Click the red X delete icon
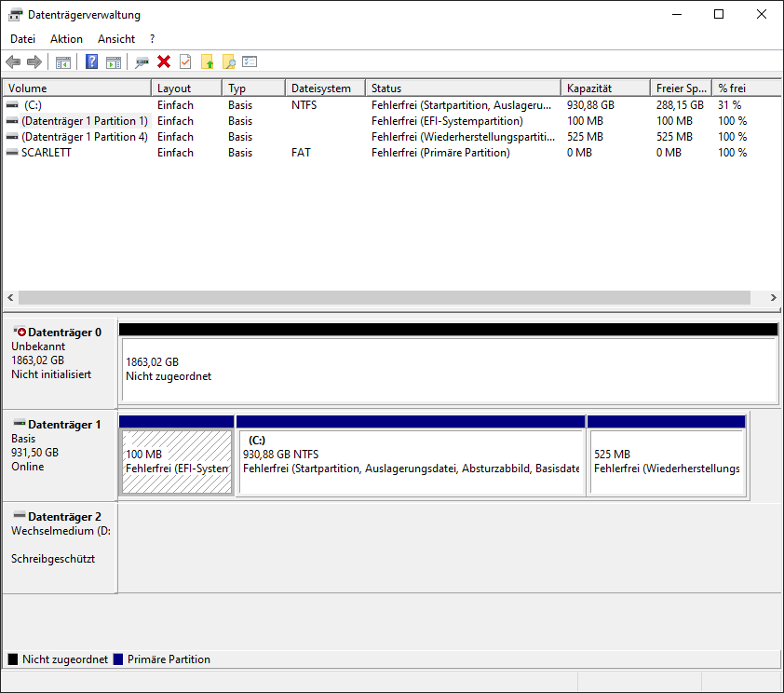This screenshot has width=784, height=693. coord(164,62)
